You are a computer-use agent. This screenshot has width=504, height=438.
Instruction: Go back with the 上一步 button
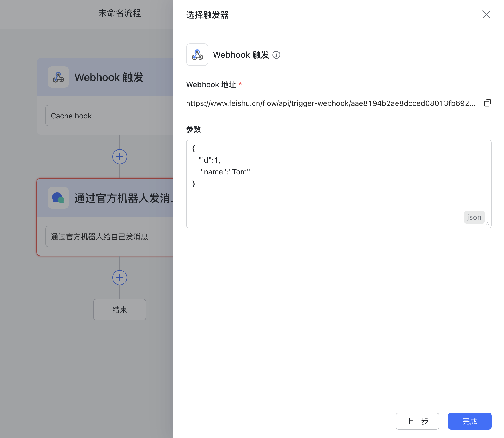417,421
